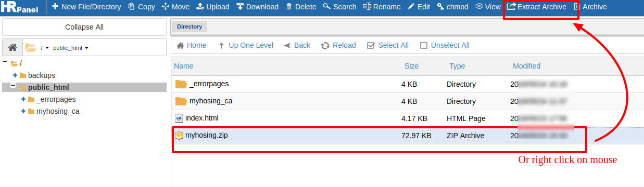This screenshot has height=187, width=644.
Task: Click the 72.97 KB size cell
Action: 416,136
